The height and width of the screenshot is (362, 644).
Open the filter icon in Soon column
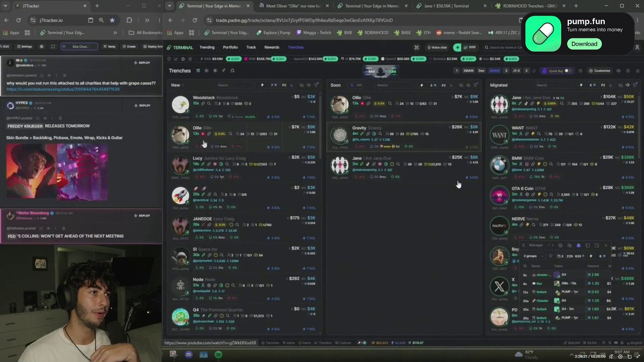(x=477, y=85)
